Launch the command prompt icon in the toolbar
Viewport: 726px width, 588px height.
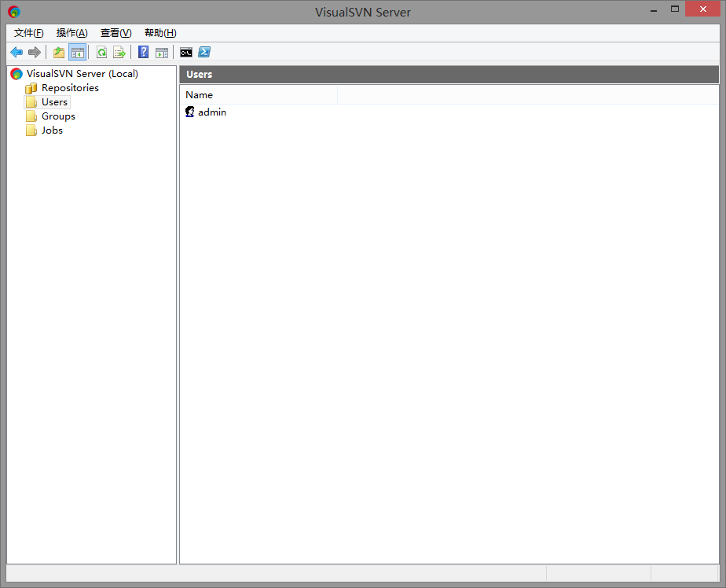pyautogui.click(x=186, y=53)
